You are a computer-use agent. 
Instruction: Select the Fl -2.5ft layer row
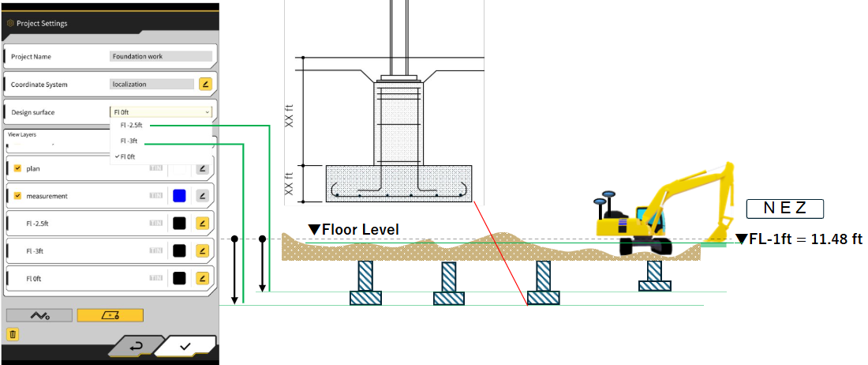[x=110, y=224]
